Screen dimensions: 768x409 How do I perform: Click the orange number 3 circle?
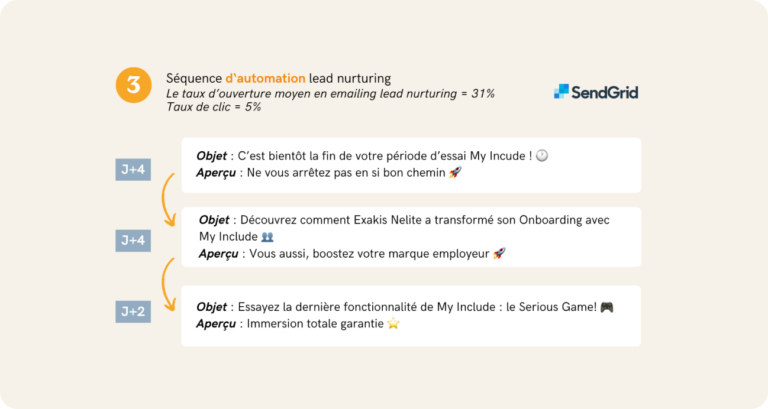click(133, 86)
